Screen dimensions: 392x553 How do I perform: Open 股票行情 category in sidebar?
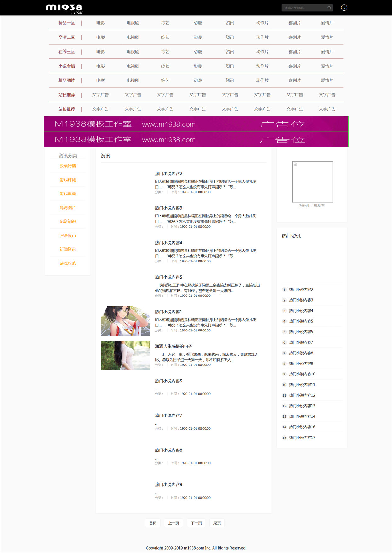pos(68,166)
